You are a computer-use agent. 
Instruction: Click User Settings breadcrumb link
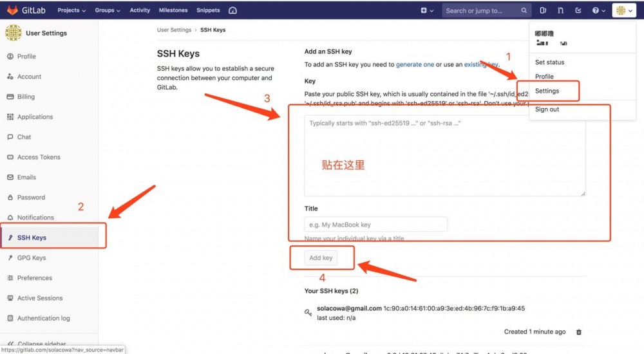(174, 30)
